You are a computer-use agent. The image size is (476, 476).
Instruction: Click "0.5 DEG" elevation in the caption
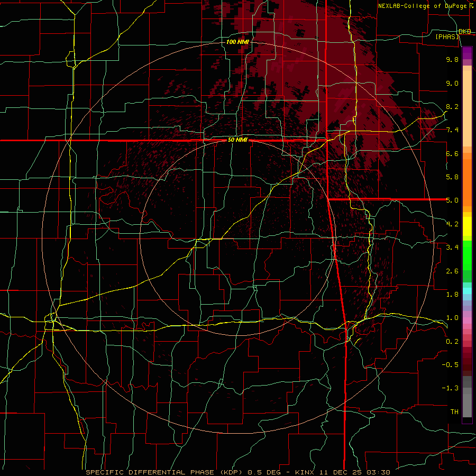(x=264, y=472)
